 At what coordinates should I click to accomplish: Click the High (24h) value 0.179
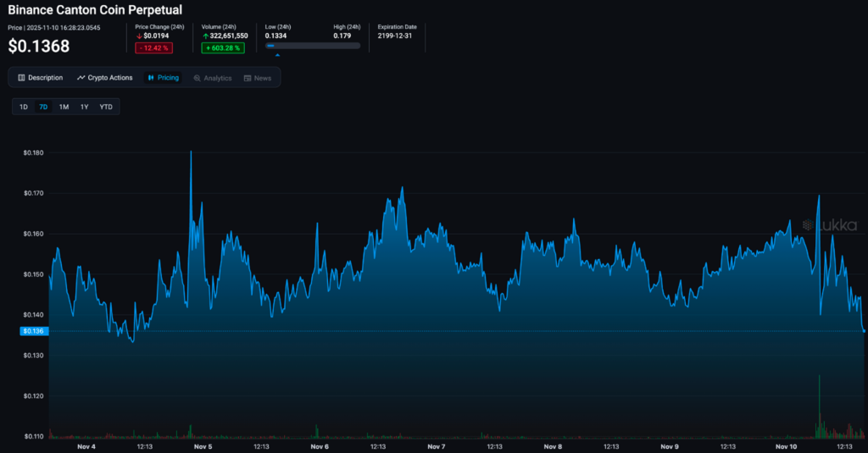coord(342,36)
